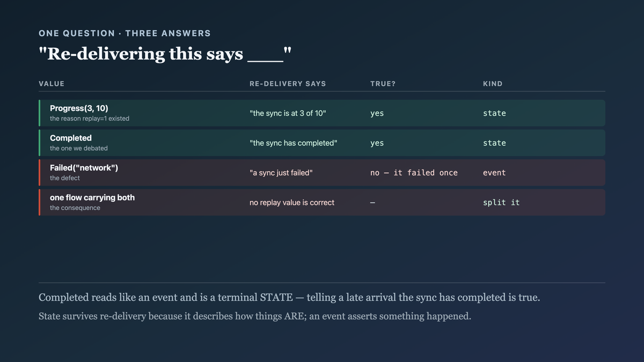Click "one flow carrying both" row title
This screenshot has width=644, height=362.
pyautogui.click(x=92, y=197)
